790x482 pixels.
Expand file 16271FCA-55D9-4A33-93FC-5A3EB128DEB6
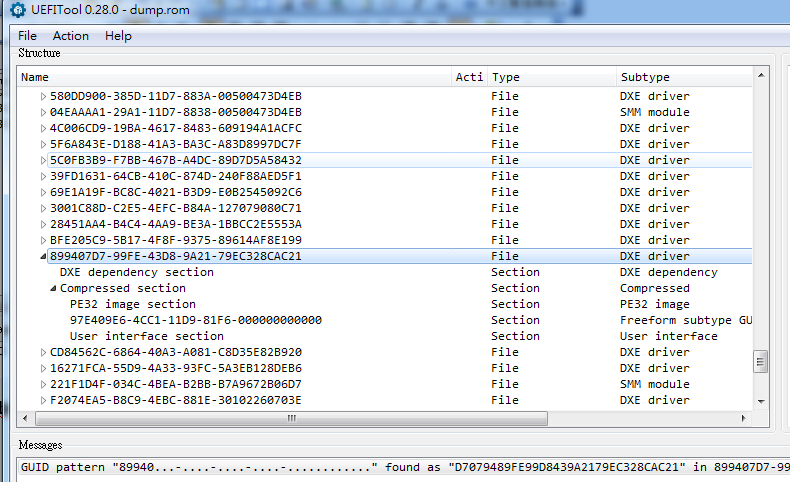coord(43,369)
